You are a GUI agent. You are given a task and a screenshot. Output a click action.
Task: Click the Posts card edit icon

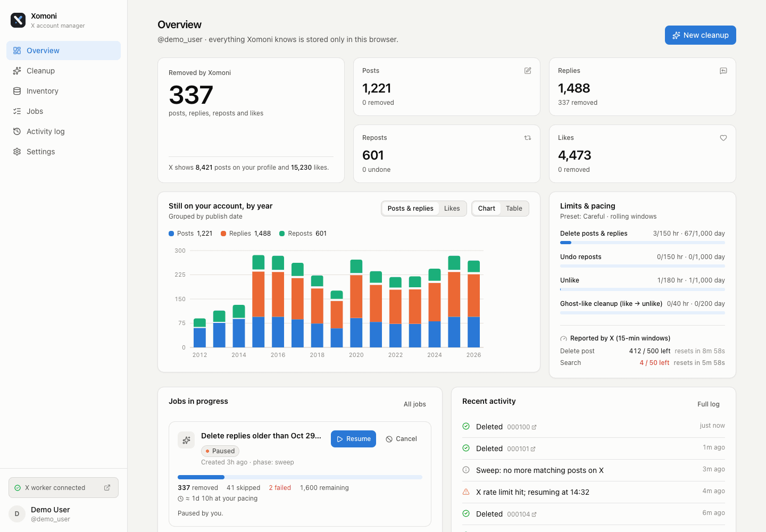tap(528, 71)
